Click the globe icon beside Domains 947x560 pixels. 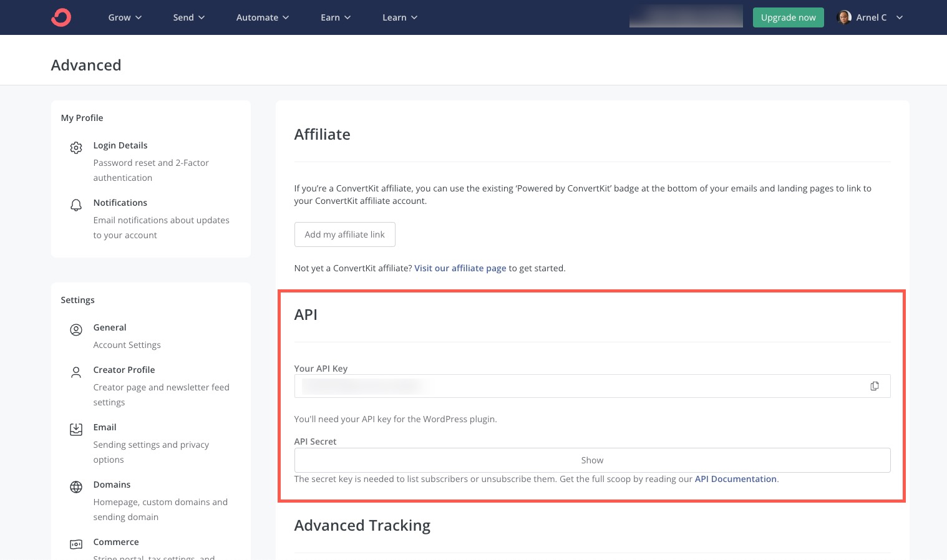pos(75,486)
